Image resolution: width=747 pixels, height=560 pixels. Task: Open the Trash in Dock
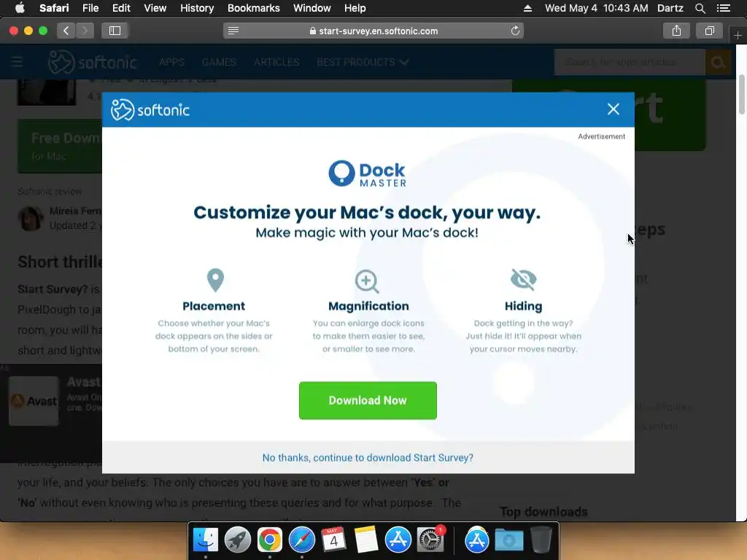click(x=541, y=540)
